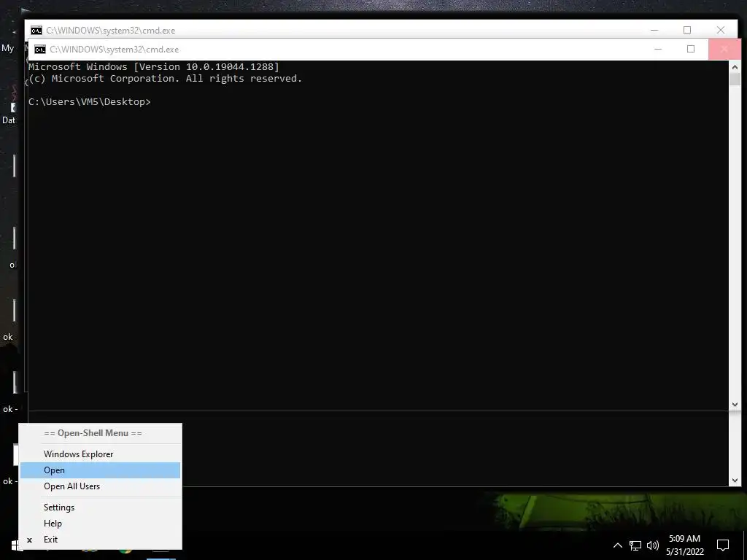Show hidden system tray icons
The image size is (747, 560).
617,545
